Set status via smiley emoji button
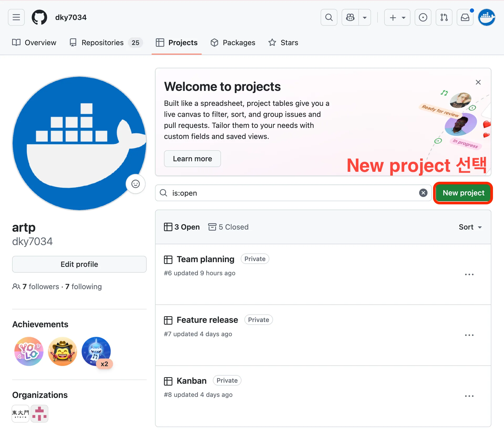504x436 pixels. point(136,184)
